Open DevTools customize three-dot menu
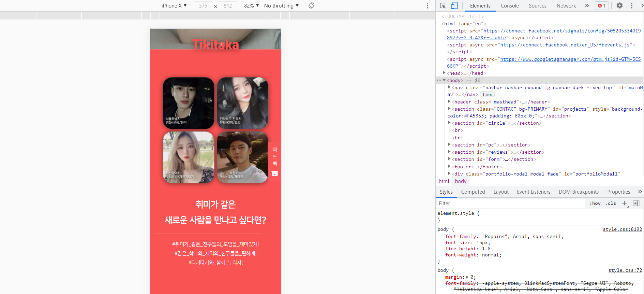644x294 pixels. (x=631, y=5)
